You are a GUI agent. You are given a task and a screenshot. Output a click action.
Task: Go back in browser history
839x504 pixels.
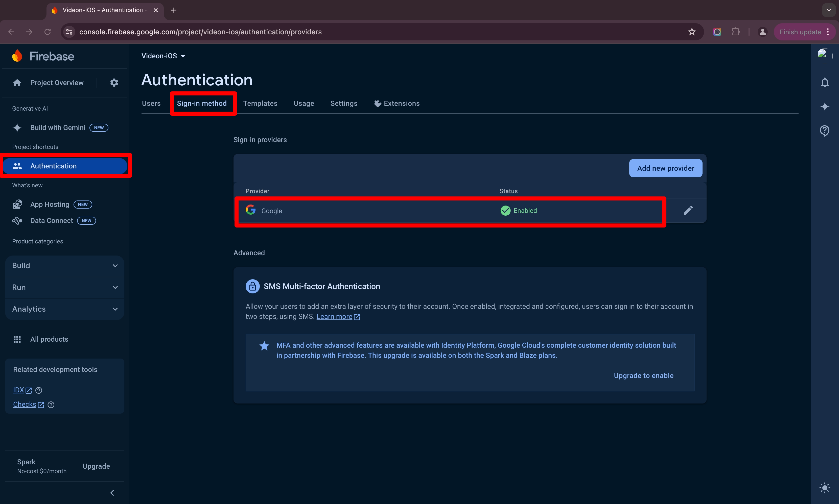11,32
